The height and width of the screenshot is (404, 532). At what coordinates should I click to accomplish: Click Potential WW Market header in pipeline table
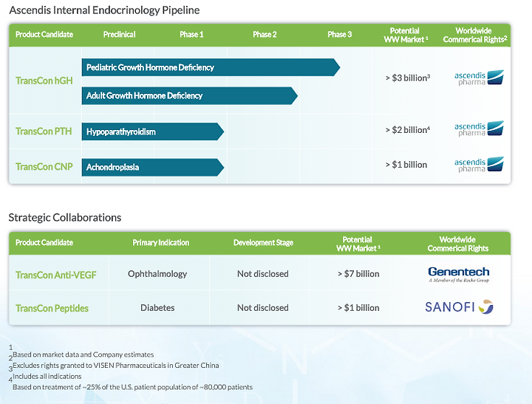pos(406,35)
